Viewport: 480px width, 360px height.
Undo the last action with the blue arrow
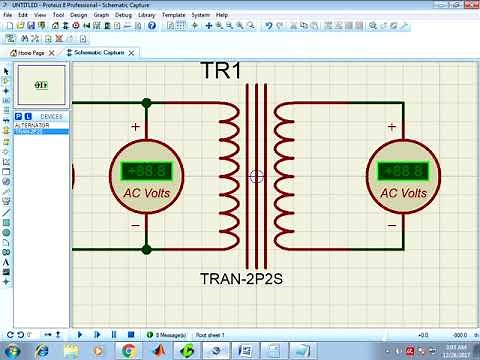[269, 26]
